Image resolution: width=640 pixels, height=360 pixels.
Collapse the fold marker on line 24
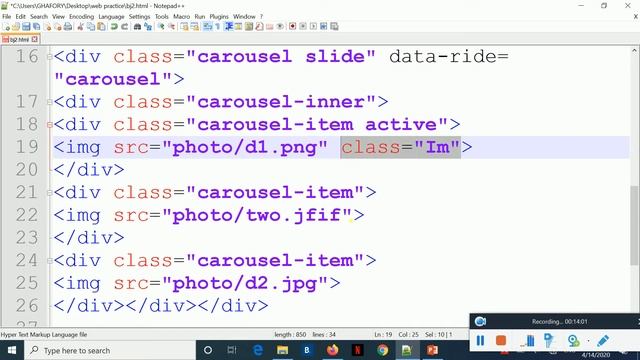49,261
